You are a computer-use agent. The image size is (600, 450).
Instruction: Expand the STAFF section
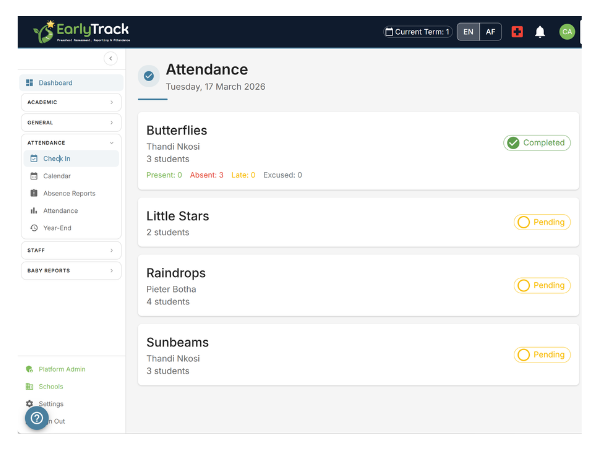[x=71, y=250]
